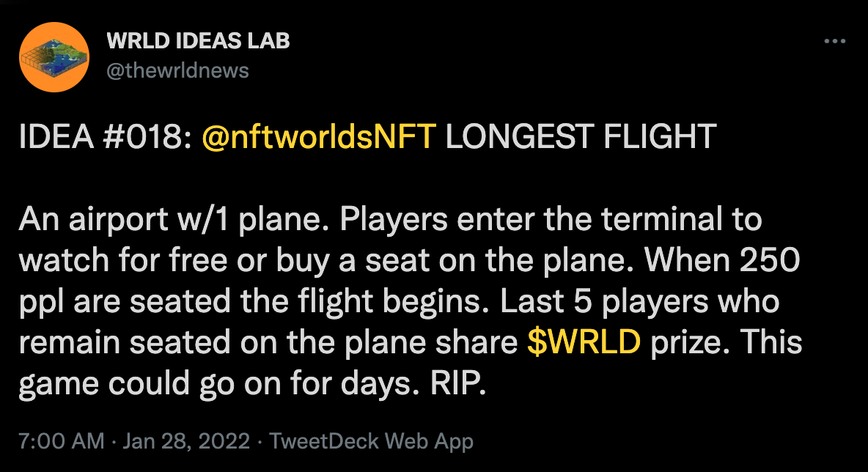
Task: Click the LONGEST FLIGHT title text
Action: click(x=581, y=136)
